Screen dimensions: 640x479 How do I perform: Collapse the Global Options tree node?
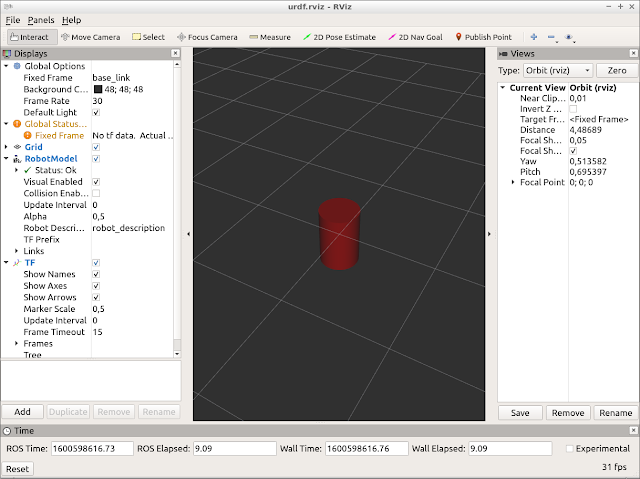click(x=6, y=66)
